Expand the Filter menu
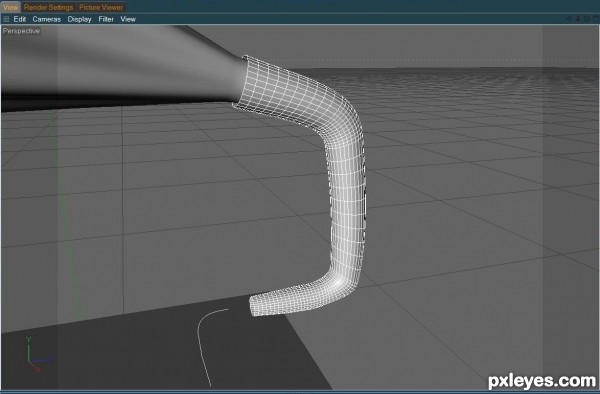 [106, 19]
